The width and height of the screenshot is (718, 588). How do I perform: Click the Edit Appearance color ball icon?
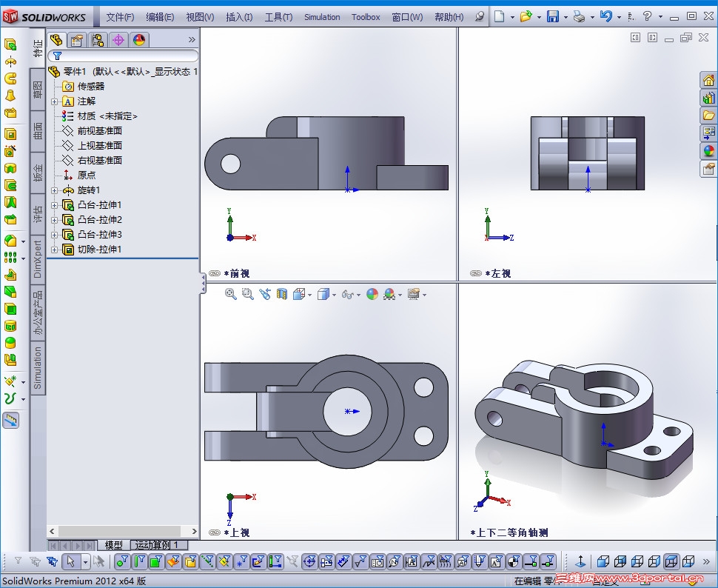click(x=372, y=294)
